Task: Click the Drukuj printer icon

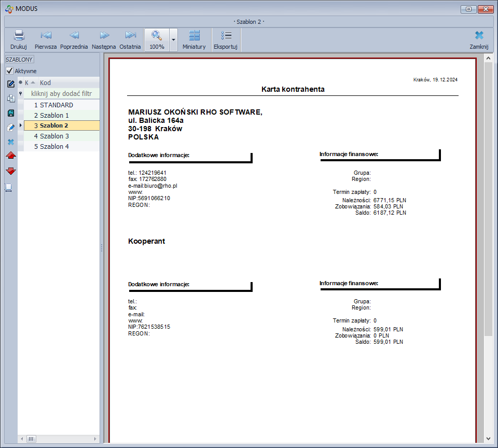Action: [x=19, y=36]
